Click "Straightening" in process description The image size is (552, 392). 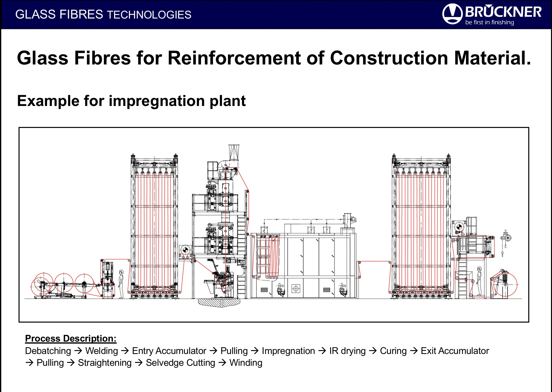(x=105, y=363)
